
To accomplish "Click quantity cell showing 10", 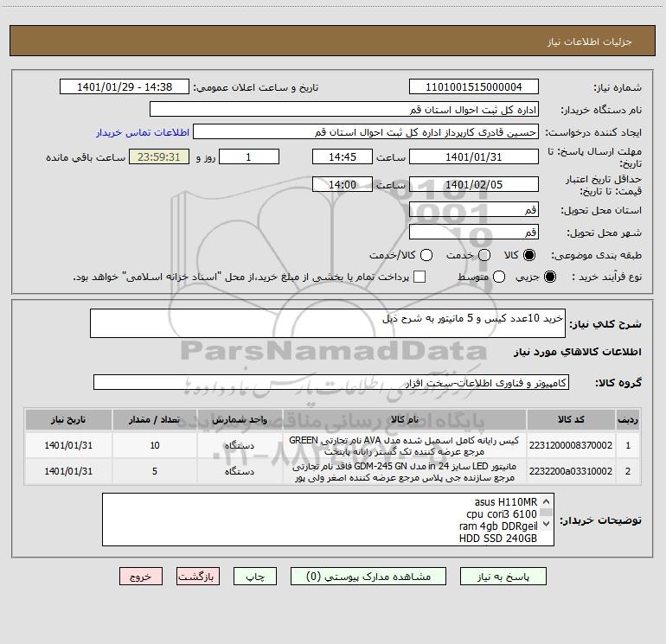I will click(x=155, y=445).
